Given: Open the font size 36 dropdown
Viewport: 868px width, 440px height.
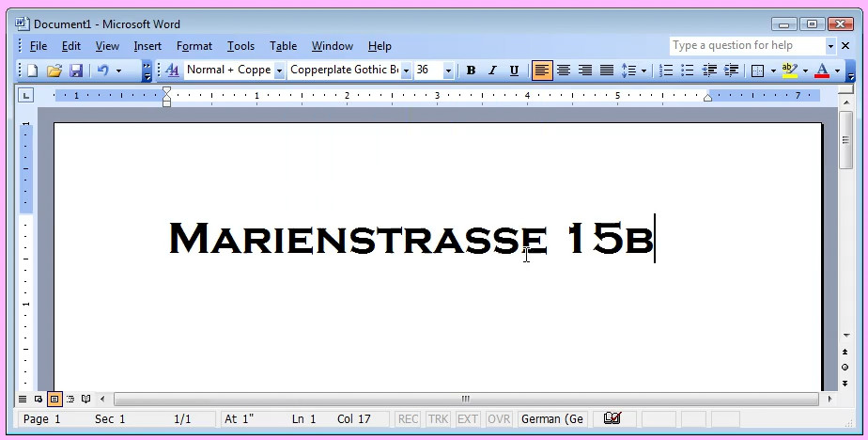Looking at the screenshot, I should (x=448, y=71).
